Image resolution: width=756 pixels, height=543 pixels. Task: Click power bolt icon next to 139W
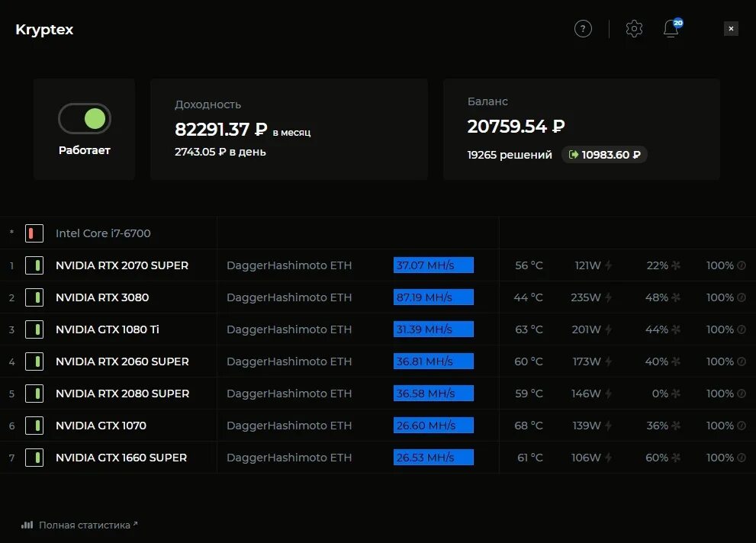(x=609, y=426)
